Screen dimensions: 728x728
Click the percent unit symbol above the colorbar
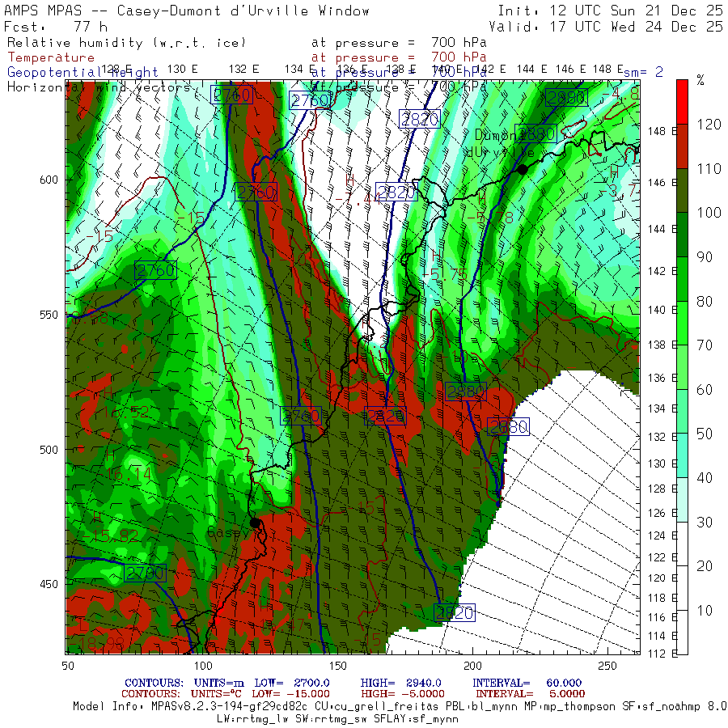700,79
